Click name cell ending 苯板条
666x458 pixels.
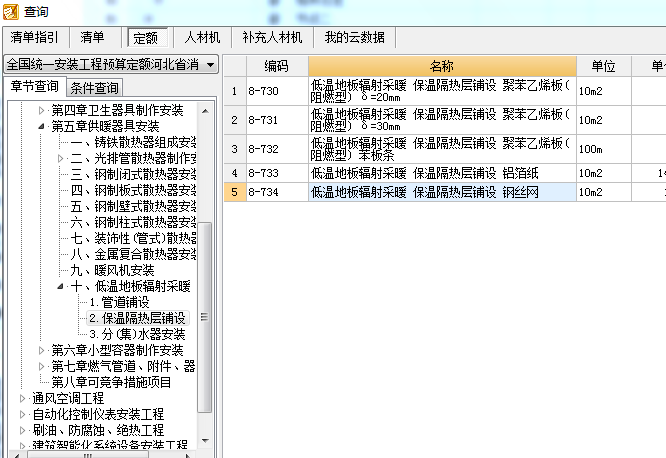coord(442,149)
